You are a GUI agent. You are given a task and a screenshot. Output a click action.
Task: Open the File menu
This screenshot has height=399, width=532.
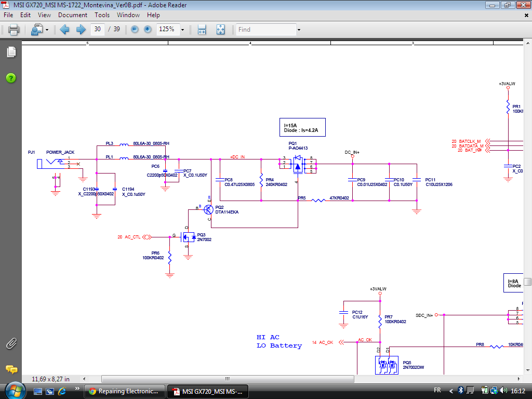tap(8, 15)
